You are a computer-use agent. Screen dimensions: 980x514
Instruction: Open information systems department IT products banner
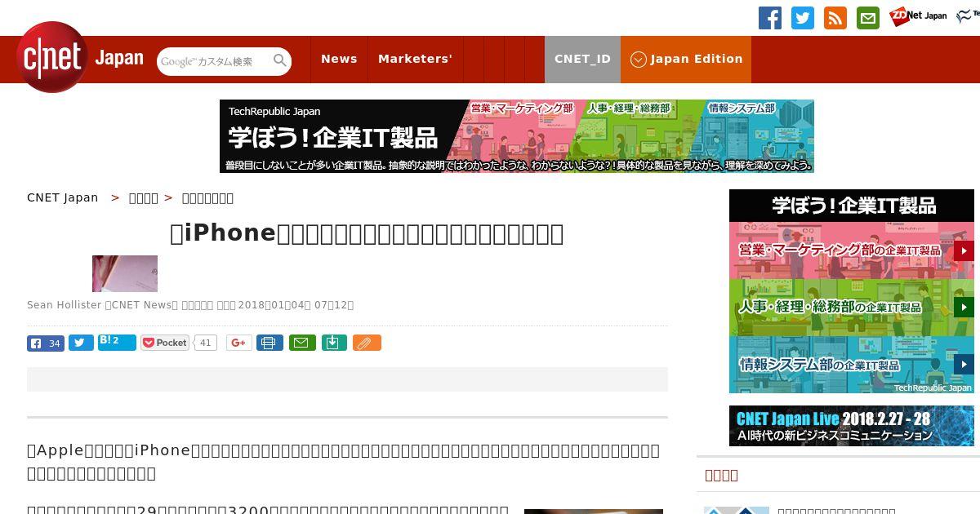852,364
